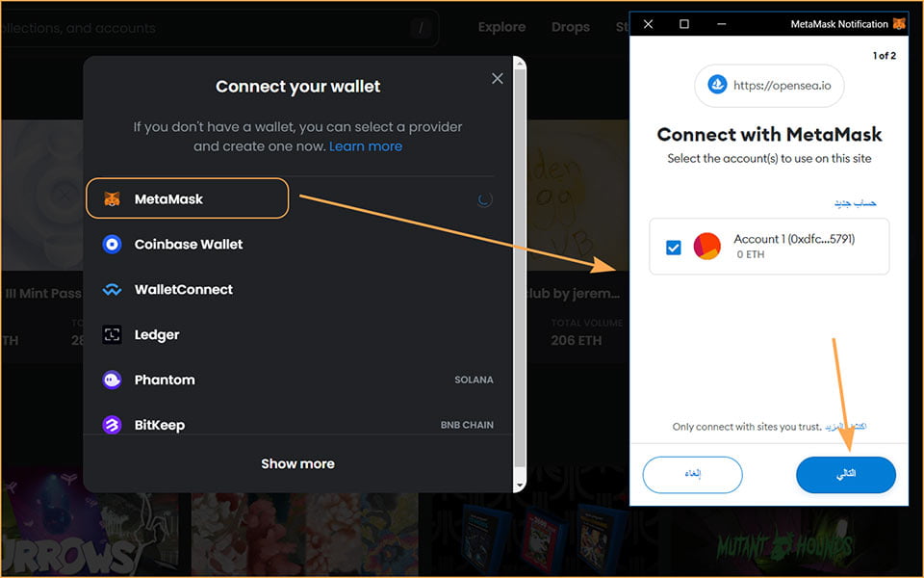Click the new account link in Arabic
Screen dimensions: 924x578
pyautogui.click(x=855, y=203)
